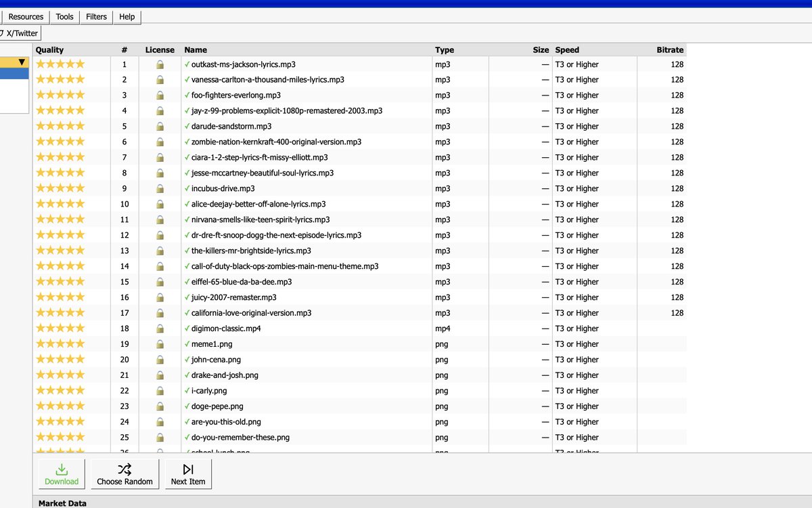Click green checkmark beside jesse-mccartney-beautiful-soul-lyrics.mp3
Image resolution: width=812 pixels, height=508 pixels.
coord(187,173)
